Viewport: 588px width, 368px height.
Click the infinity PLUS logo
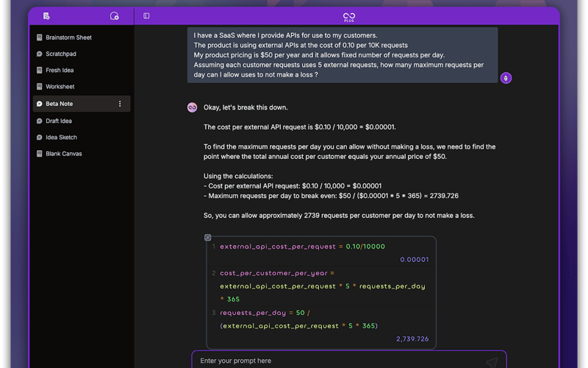coord(348,17)
